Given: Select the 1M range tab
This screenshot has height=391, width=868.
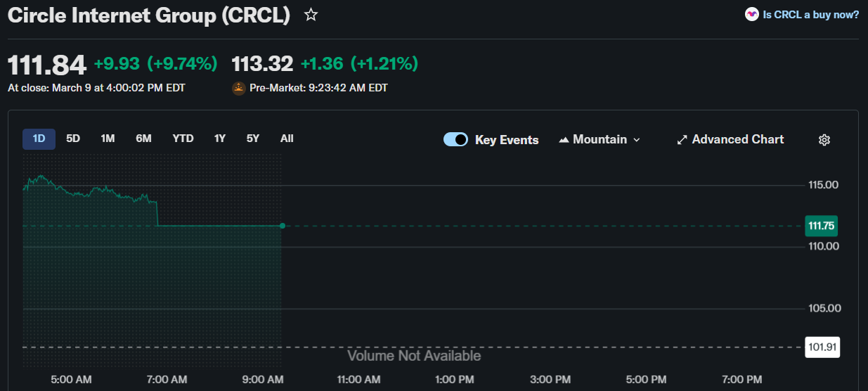Looking at the screenshot, I should (x=108, y=139).
